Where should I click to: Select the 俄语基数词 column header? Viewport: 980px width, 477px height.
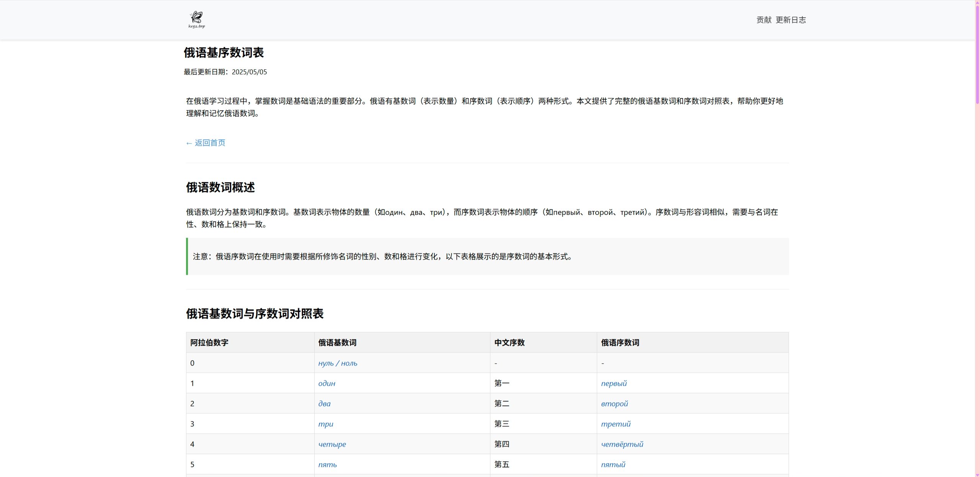click(x=337, y=343)
